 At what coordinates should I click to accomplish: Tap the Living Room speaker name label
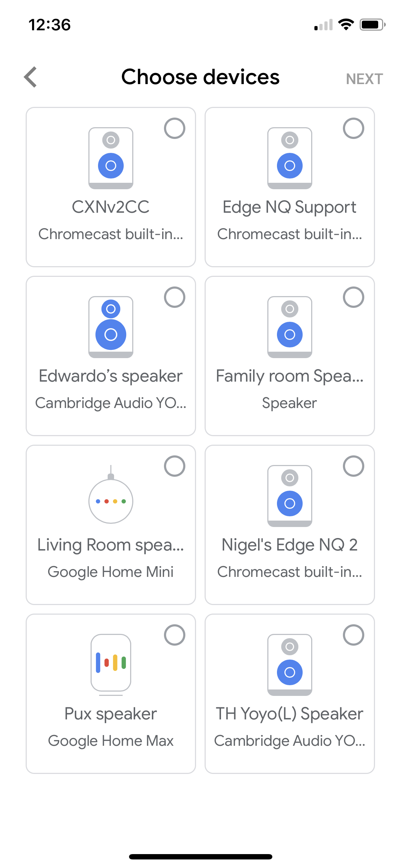(111, 545)
